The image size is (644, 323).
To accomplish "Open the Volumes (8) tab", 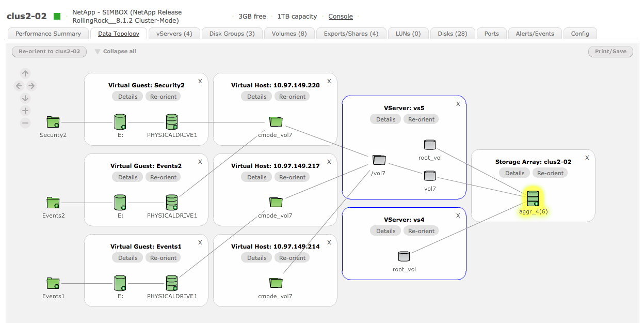I will pos(289,34).
